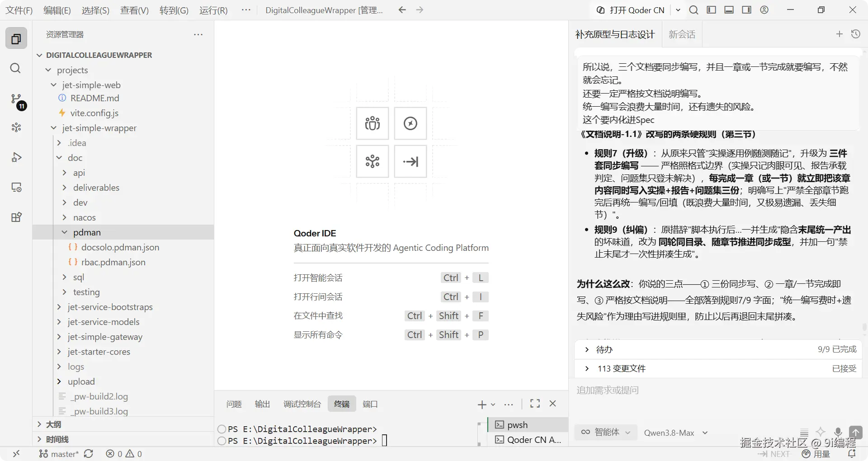Image resolution: width=868 pixels, height=461 pixels.
Task: Open the Remote Explorer view
Action: coord(16,187)
